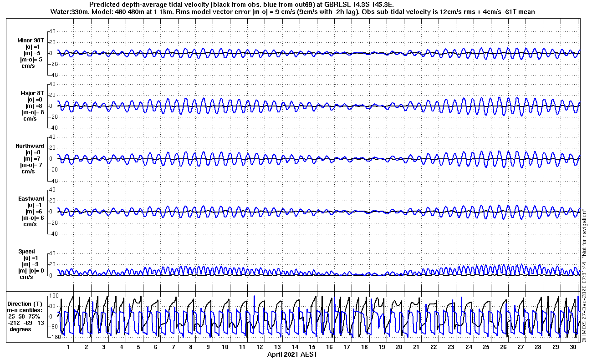Click '|m| =7' in the Northward panel

[33, 159]
